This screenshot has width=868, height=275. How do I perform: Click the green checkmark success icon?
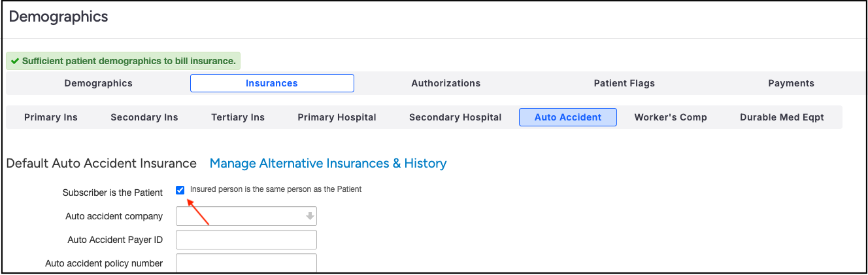pyautogui.click(x=14, y=61)
